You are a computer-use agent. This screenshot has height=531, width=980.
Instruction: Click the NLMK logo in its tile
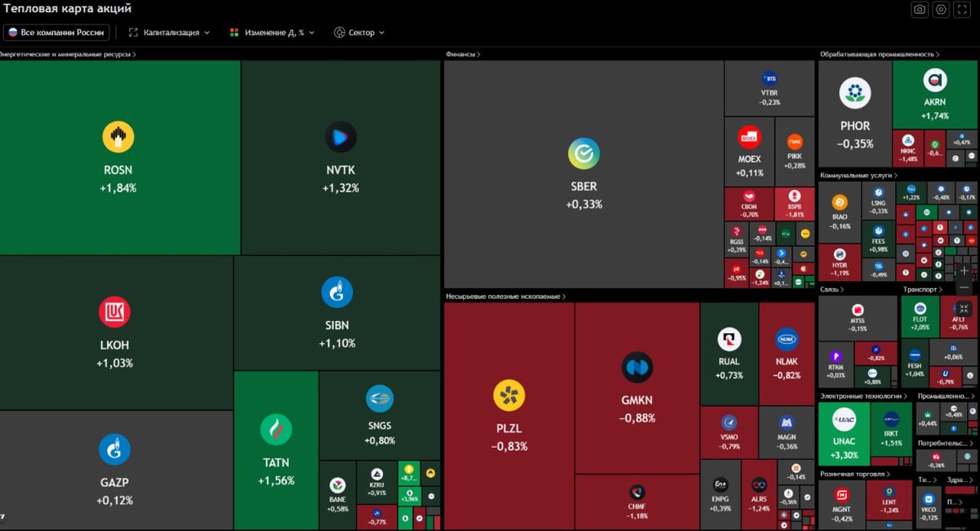coord(787,340)
